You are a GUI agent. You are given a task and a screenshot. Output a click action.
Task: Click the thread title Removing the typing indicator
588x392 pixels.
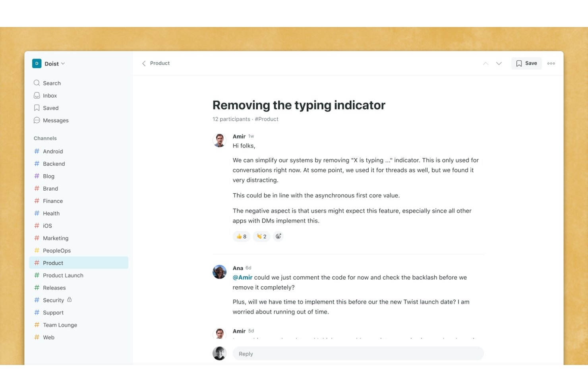tap(299, 105)
